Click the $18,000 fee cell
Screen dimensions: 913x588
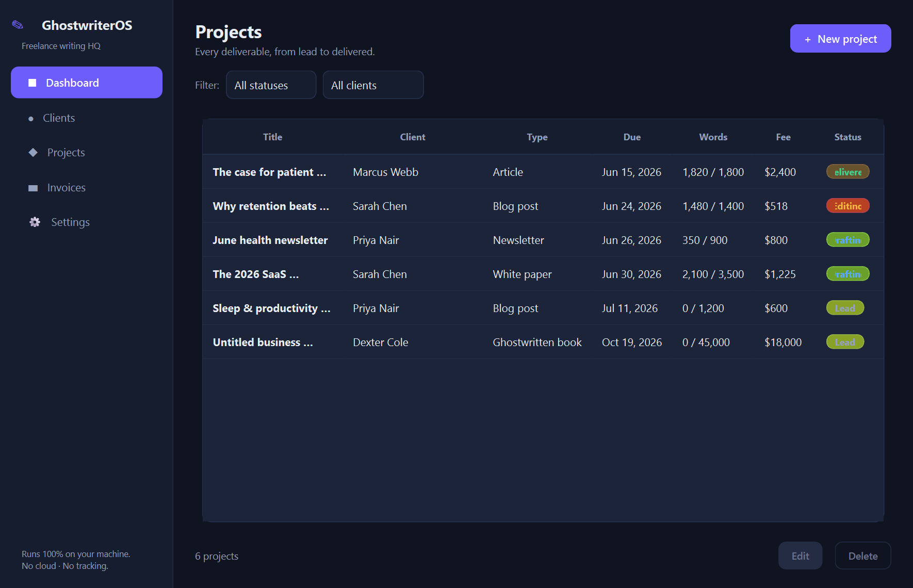click(783, 342)
